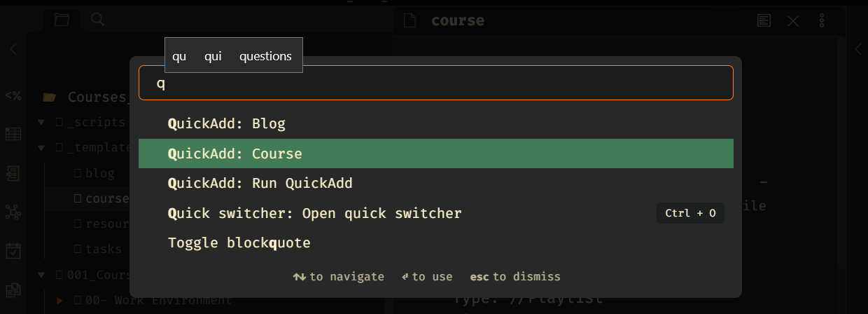Switch to reading view icon
The image size is (868, 314).
tap(764, 21)
